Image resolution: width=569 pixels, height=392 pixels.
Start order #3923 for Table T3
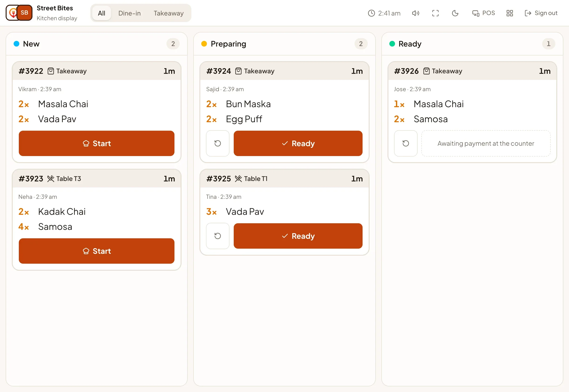[97, 251]
